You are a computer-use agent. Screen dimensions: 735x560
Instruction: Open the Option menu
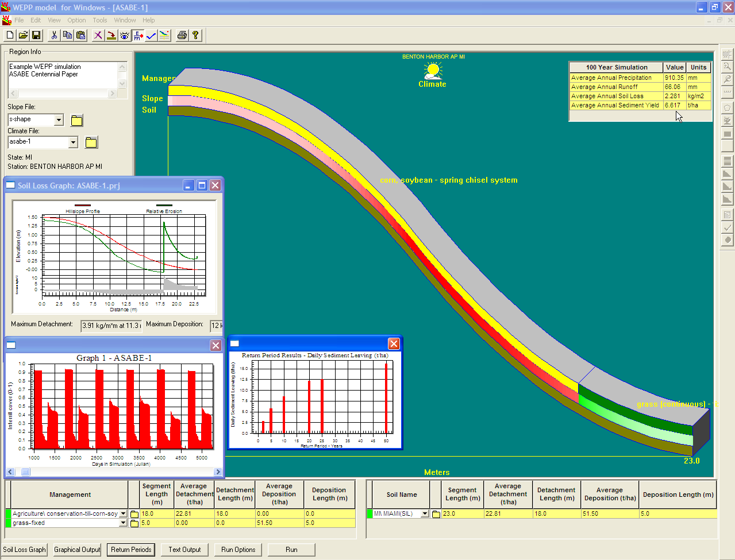point(76,20)
